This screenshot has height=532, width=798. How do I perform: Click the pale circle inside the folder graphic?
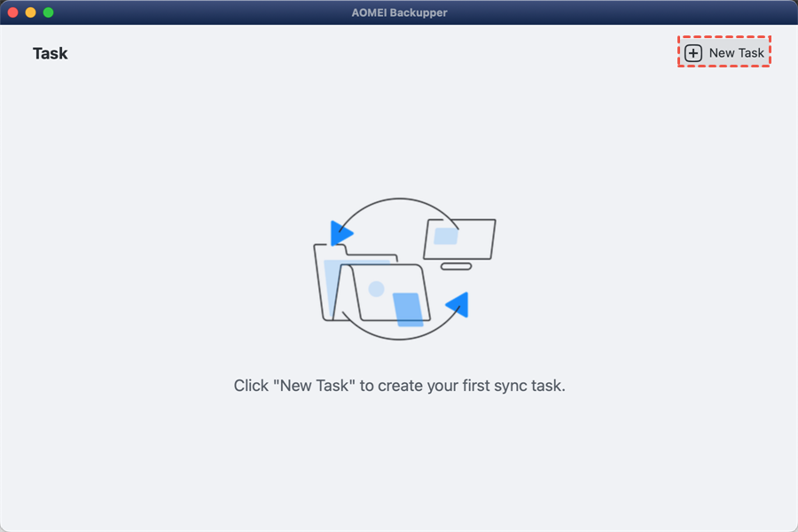[x=376, y=289]
